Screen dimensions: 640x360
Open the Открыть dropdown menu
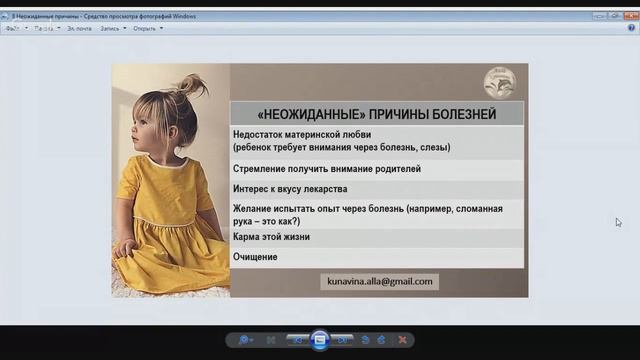[148, 29]
